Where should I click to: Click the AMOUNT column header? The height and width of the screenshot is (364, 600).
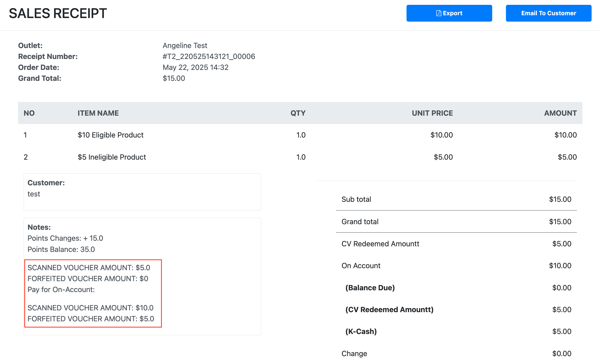[x=560, y=113]
